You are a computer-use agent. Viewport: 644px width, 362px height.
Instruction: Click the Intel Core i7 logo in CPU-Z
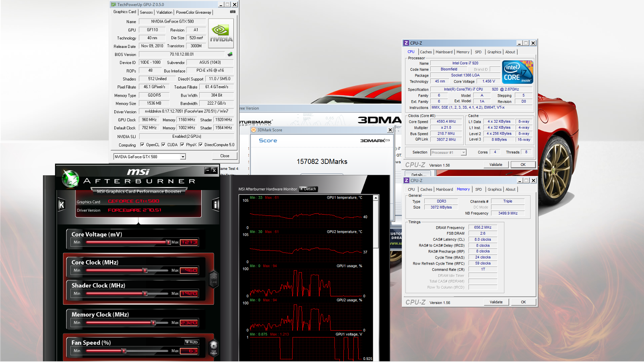pos(518,72)
